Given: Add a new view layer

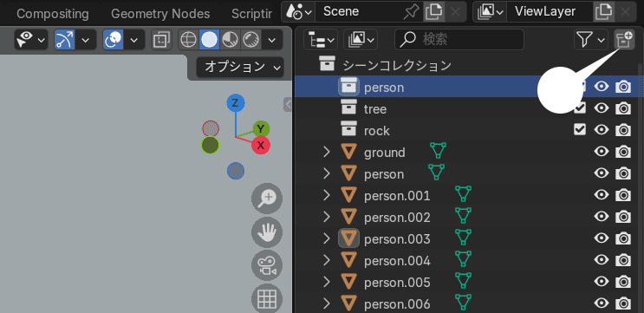Looking at the screenshot, I should (603, 12).
